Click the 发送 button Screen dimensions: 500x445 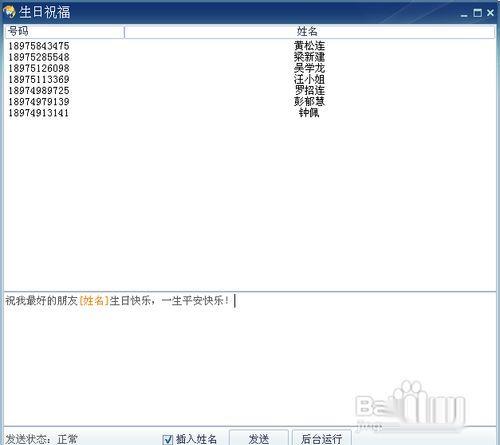pos(259,438)
